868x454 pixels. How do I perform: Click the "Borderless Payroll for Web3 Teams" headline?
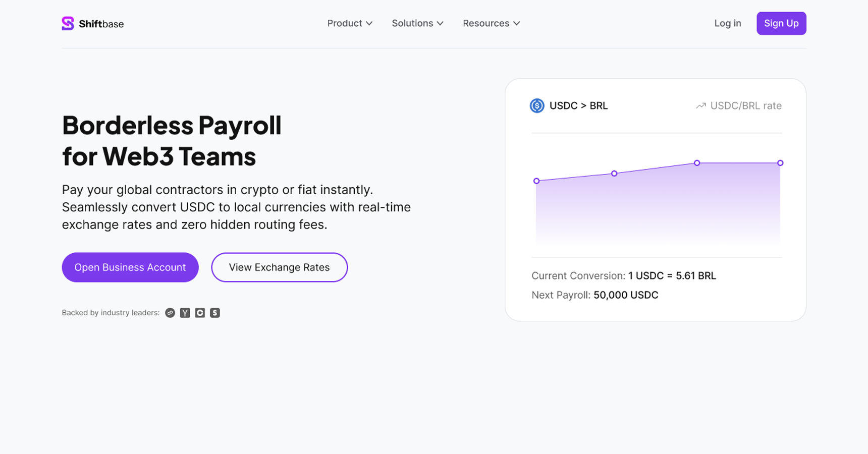pos(172,140)
